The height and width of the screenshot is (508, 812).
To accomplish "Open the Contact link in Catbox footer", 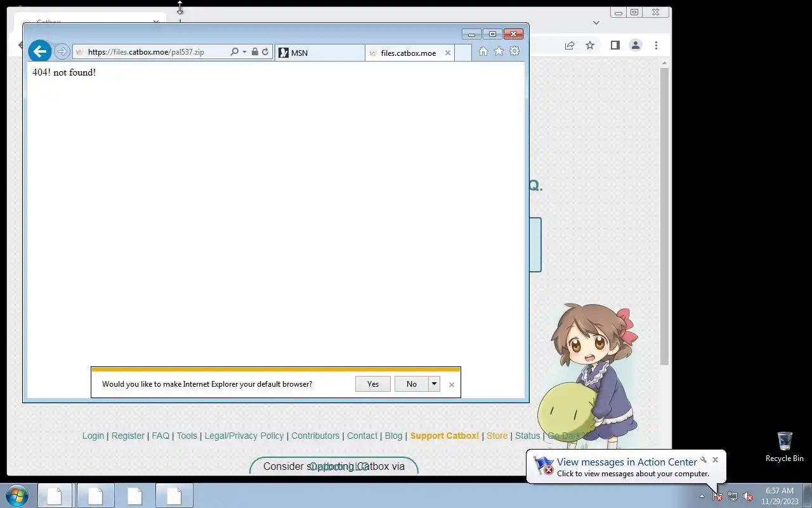I will point(362,436).
